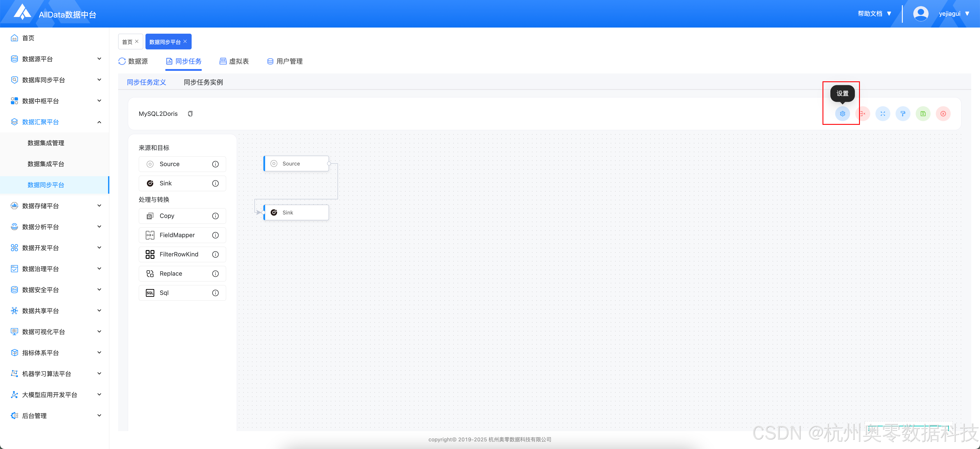Click the red circled X close icon
This screenshot has width=980, height=449.
pyautogui.click(x=943, y=114)
